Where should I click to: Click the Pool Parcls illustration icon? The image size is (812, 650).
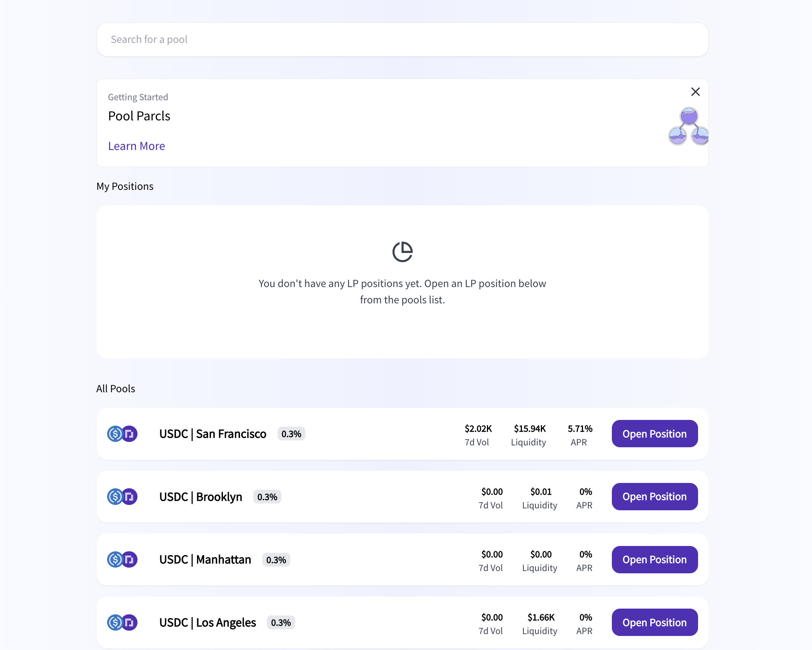click(688, 126)
